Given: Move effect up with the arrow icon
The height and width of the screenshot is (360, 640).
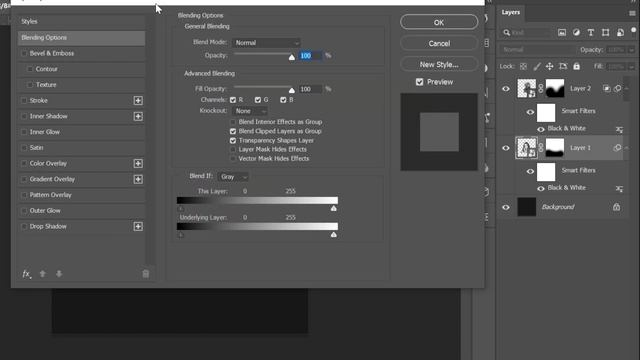Looking at the screenshot, I should (42, 274).
